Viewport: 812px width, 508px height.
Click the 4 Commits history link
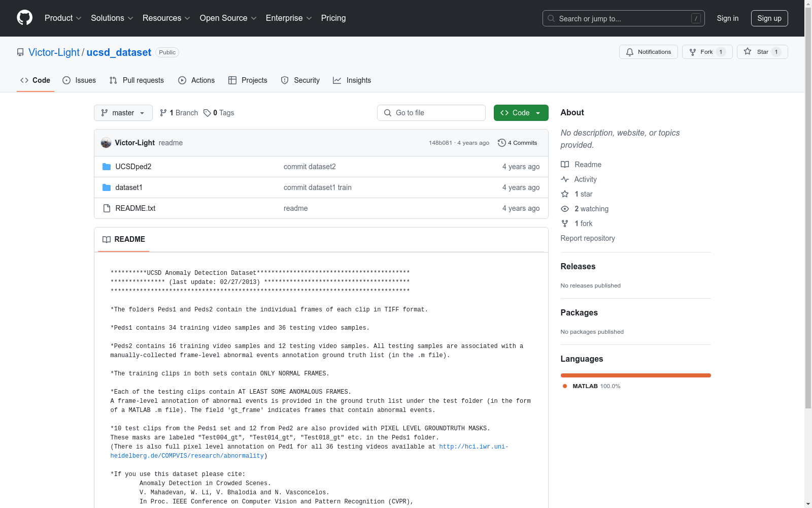coord(518,143)
